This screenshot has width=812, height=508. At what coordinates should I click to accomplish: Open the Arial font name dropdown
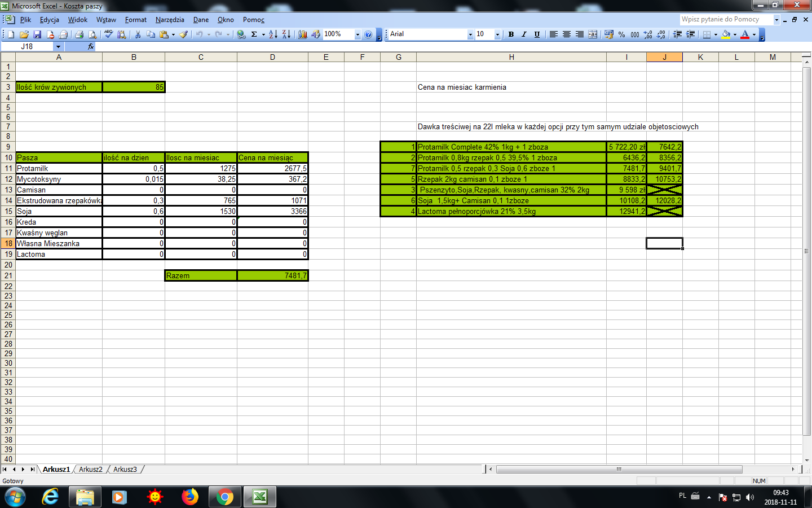tap(470, 34)
